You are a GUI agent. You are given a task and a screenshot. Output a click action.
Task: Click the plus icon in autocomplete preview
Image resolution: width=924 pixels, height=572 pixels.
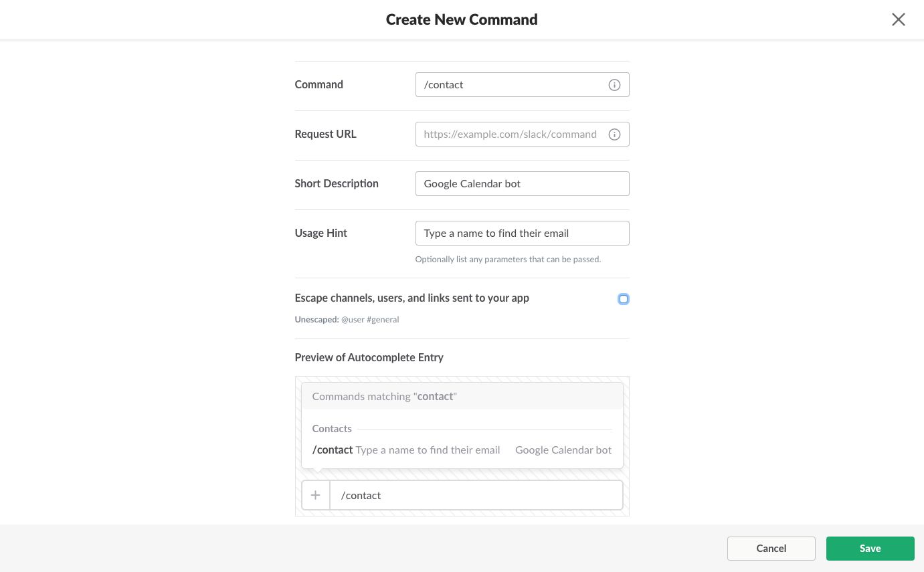point(316,496)
